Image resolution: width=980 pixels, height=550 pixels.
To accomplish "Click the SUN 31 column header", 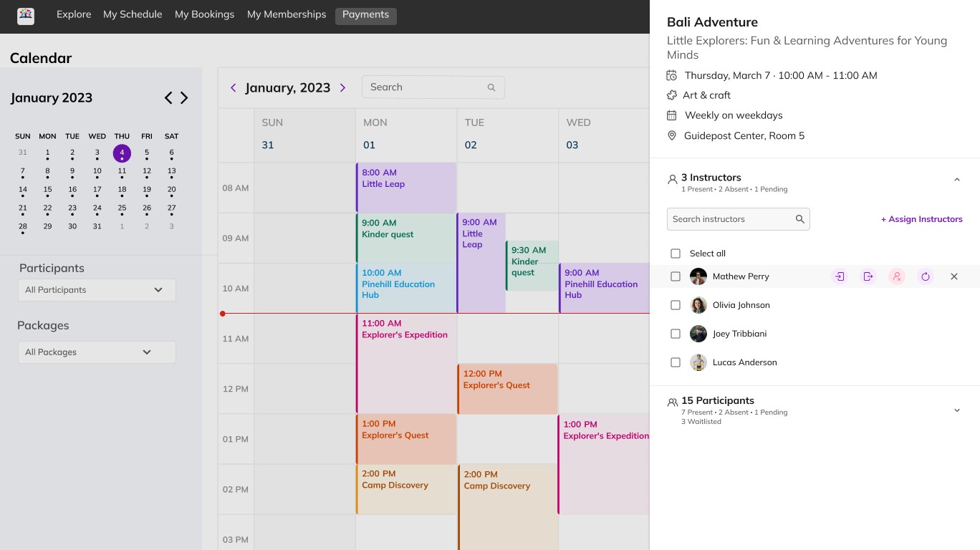I will tap(304, 134).
